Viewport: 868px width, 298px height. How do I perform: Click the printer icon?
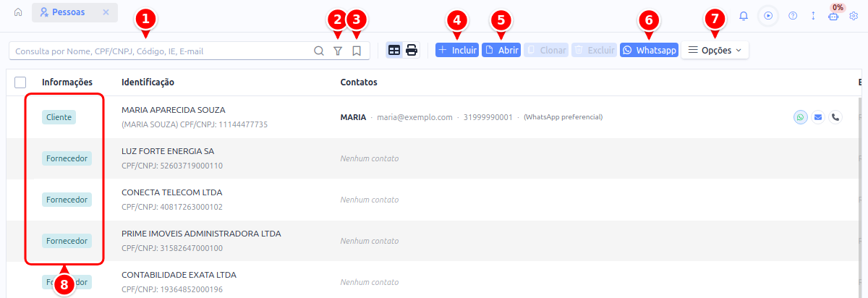[412, 51]
